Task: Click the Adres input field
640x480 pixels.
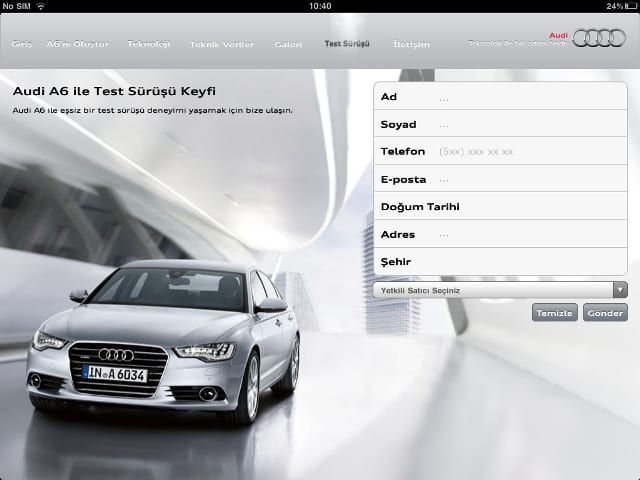Action: (500, 234)
